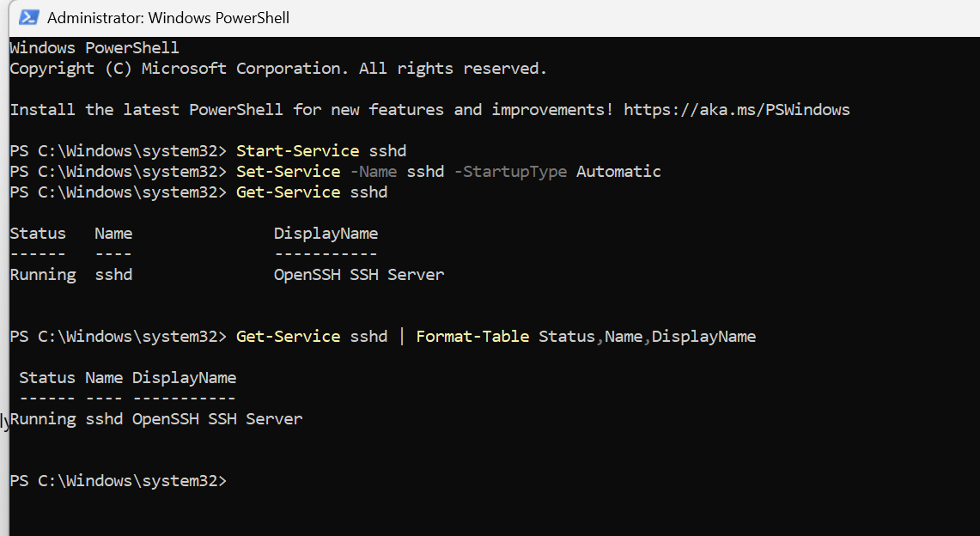Click the Administrator: Windows PowerShell title text
Viewport: 980px width, 536px height.
(168, 17)
